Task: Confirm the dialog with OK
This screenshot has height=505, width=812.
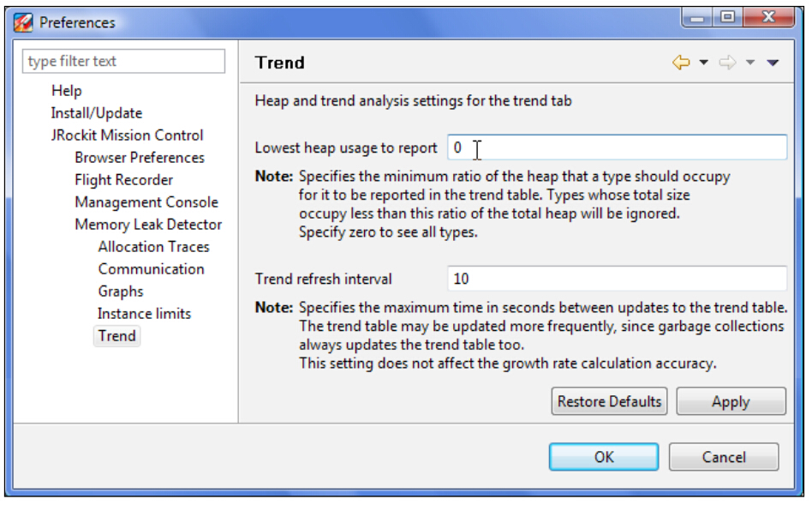Action: pos(604,457)
